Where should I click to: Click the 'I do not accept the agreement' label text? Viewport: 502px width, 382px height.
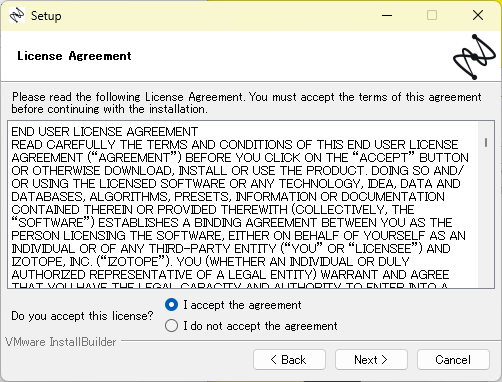(260, 326)
